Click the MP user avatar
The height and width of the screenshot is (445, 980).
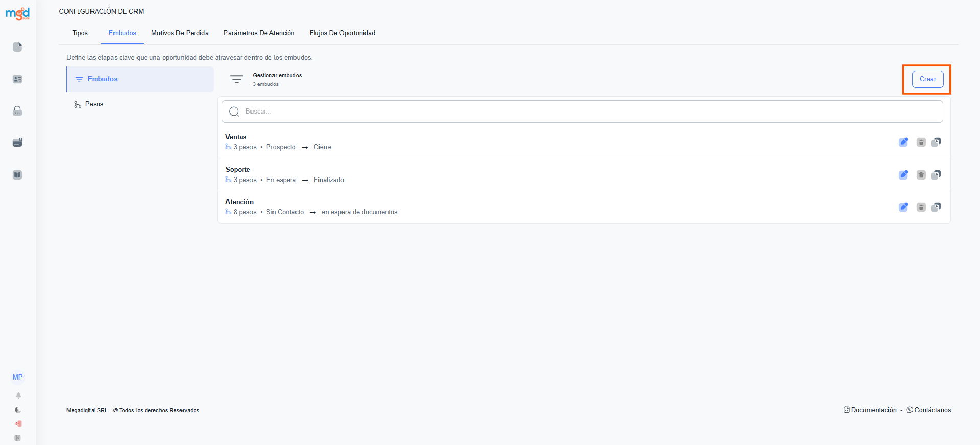pos(18,377)
